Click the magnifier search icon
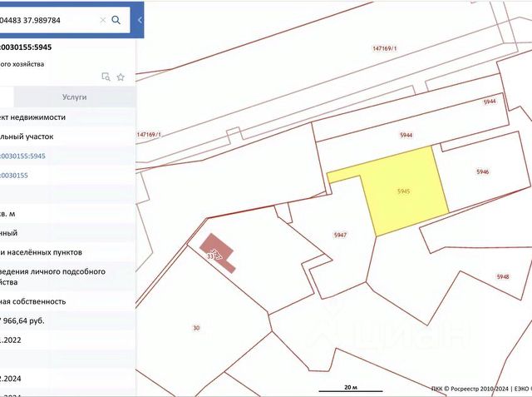532x397 pixels. click(x=116, y=20)
